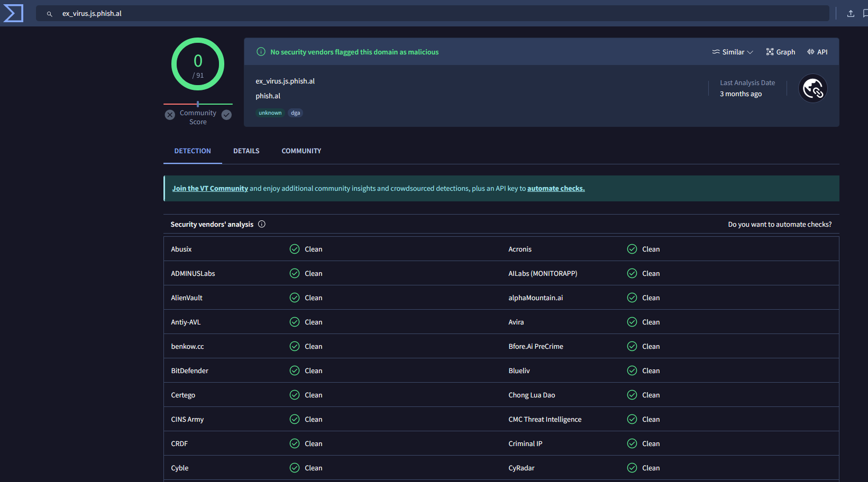Click Join the VT Community link
Screen dimensions: 868x482
pos(210,189)
